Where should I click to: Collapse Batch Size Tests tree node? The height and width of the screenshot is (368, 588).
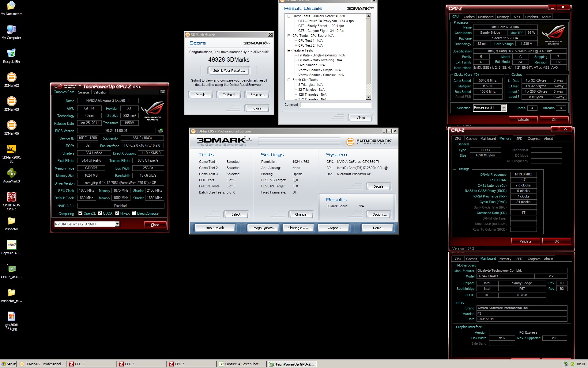289,80
